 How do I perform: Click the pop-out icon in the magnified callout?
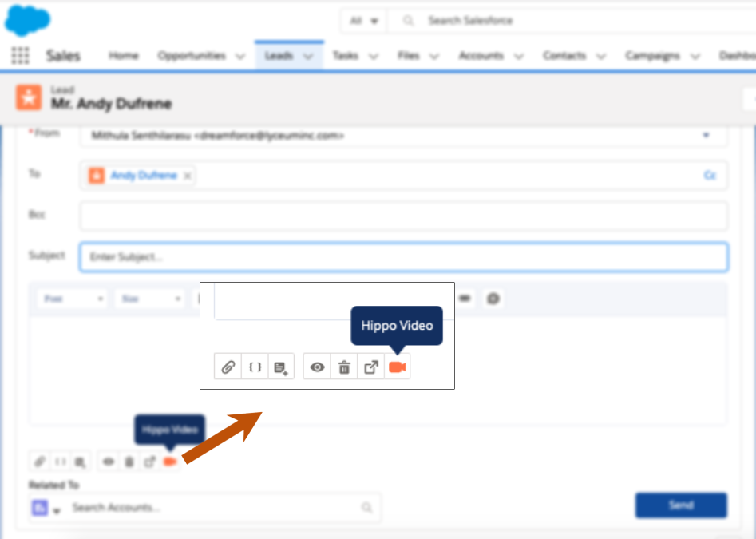[370, 367]
